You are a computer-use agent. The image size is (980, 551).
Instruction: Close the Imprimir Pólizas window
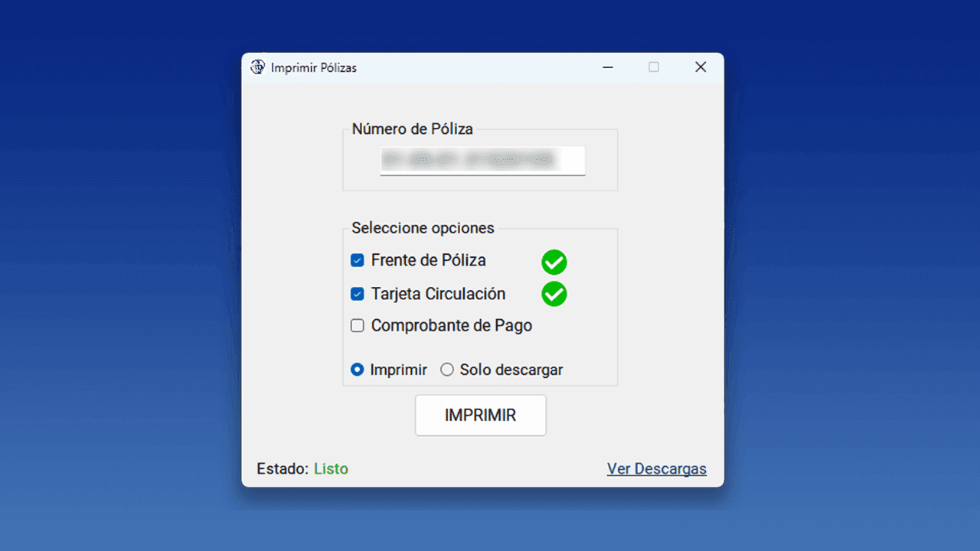[701, 67]
